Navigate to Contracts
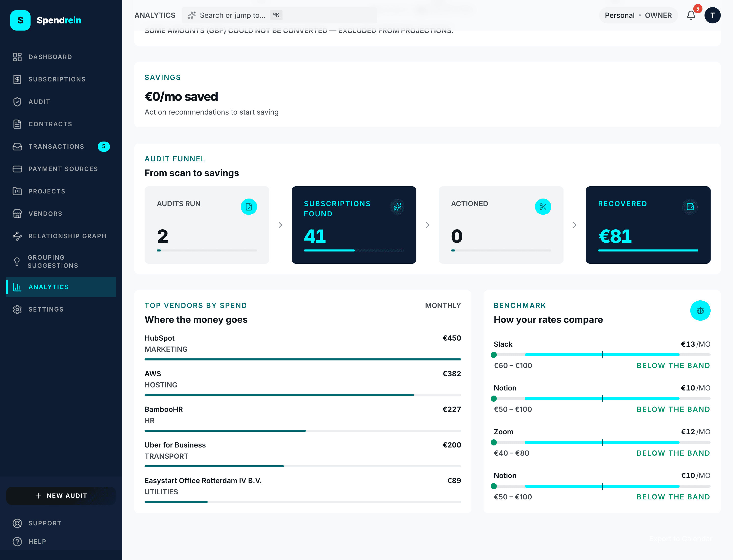The height and width of the screenshot is (560, 733). click(x=61, y=124)
